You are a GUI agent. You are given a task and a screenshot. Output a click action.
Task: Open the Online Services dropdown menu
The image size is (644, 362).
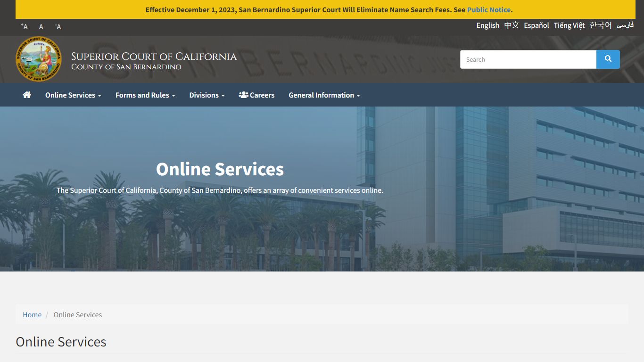(x=73, y=95)
